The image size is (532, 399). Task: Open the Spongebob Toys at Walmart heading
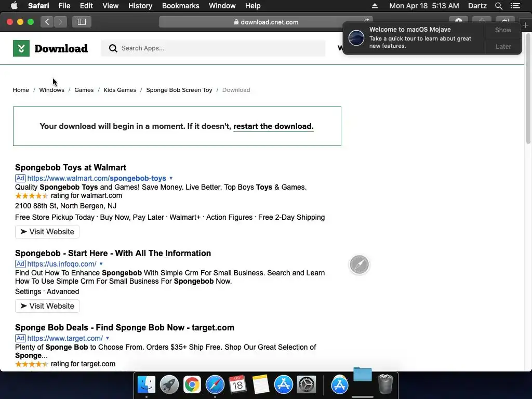71,168
